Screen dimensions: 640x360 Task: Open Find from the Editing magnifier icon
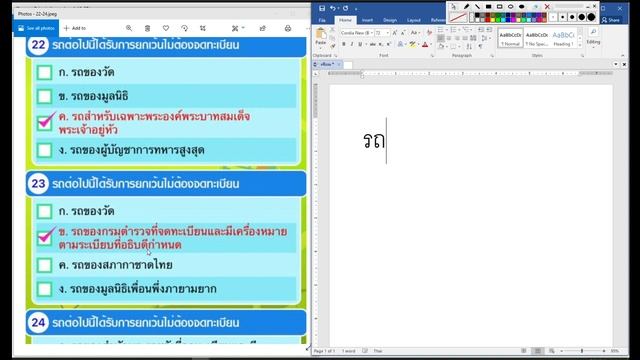[x=593, y=31]
